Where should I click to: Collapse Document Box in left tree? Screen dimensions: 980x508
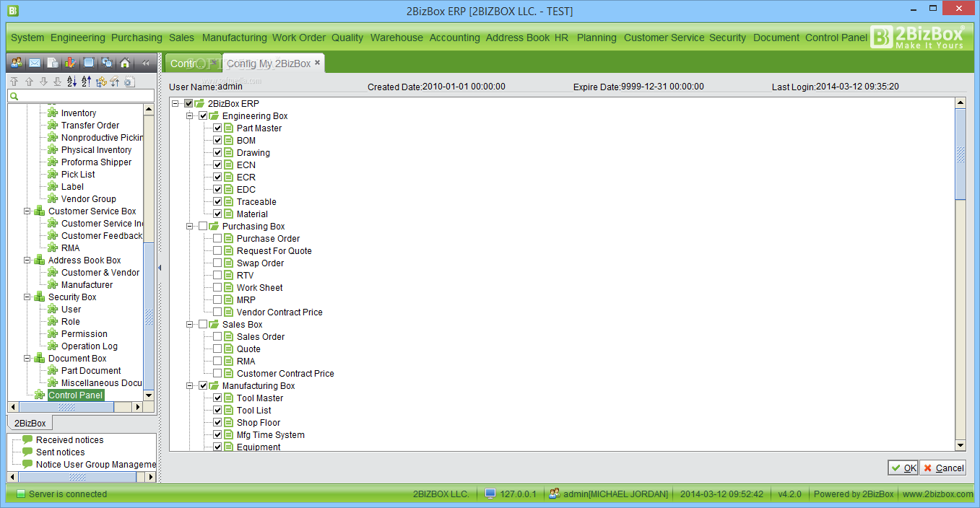click(27, 358)
